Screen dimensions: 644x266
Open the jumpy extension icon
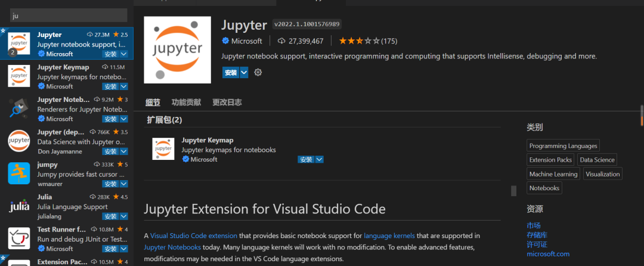pyautogui.click(x=19, y=173)
